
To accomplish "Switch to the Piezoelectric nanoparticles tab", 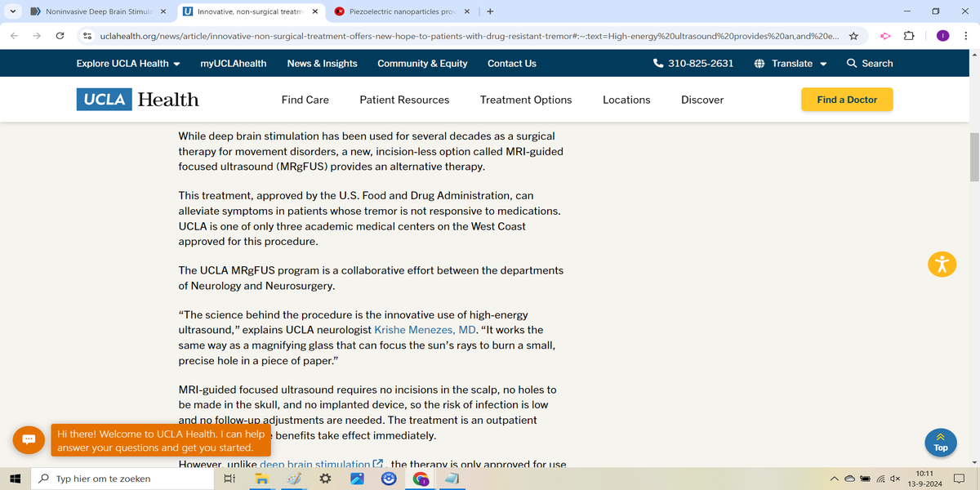I will pos(403,12).
